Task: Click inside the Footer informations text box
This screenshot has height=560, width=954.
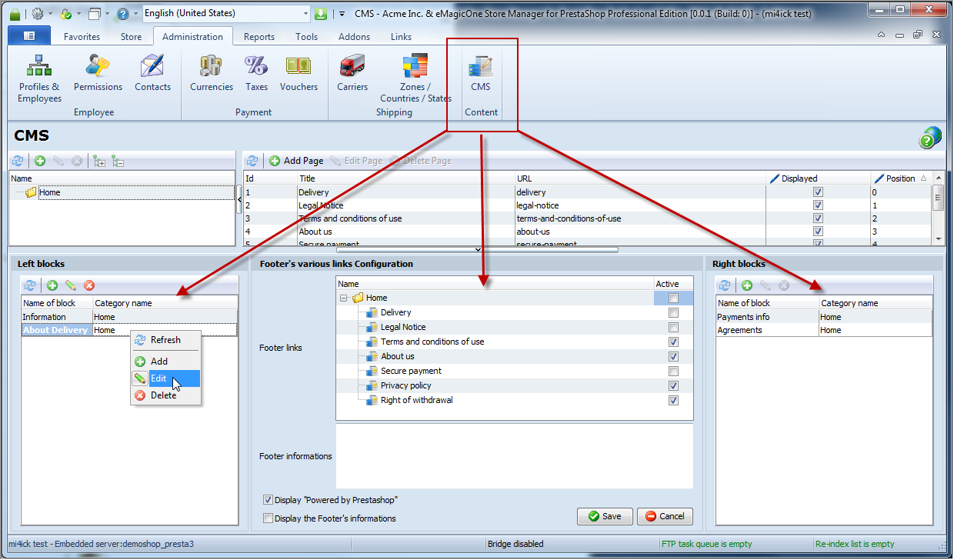Action: click(514, 456)
